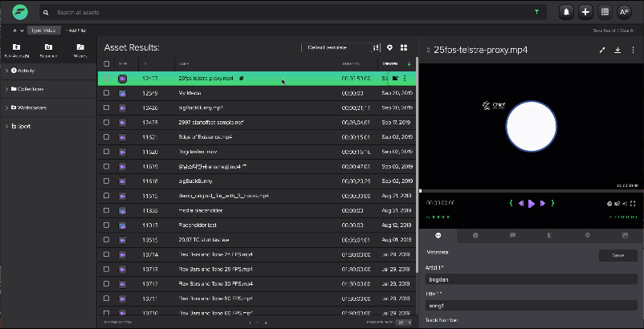This screenshot has height=329, width=644.
Task: Click the Add Filter button
Action: (77, 30)
